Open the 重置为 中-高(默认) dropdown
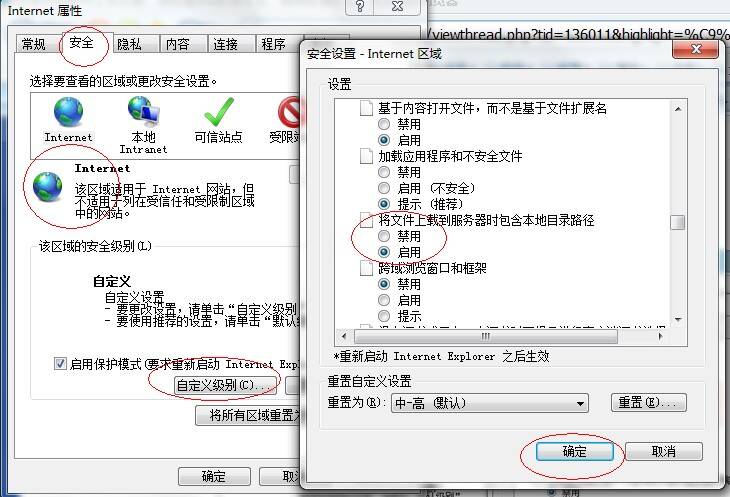Screen dimensions: 730x497 click(490, 403)
